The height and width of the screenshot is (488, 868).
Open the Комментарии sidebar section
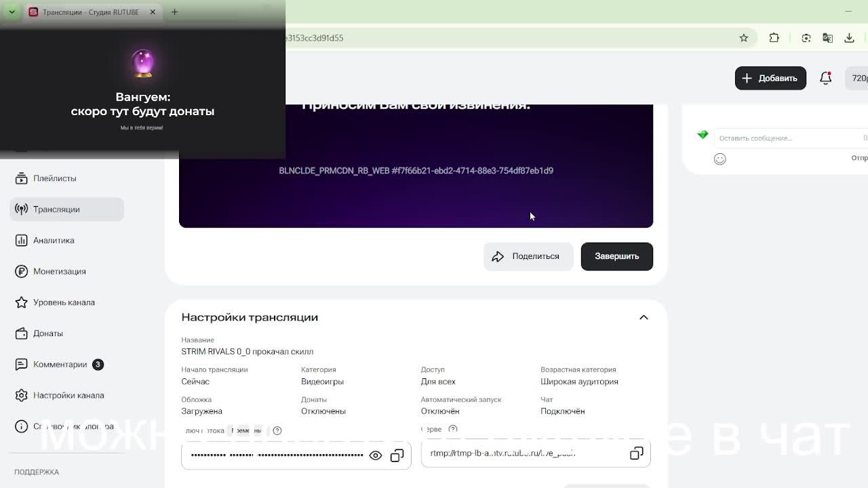[x=66, y=365]
